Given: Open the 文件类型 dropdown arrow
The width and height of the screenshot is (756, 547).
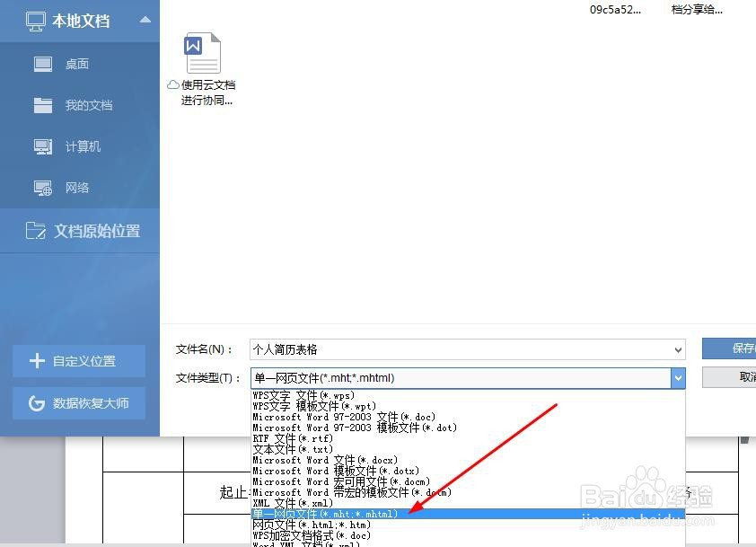Looking at the screenshot, I should click(x=679, y=378).
